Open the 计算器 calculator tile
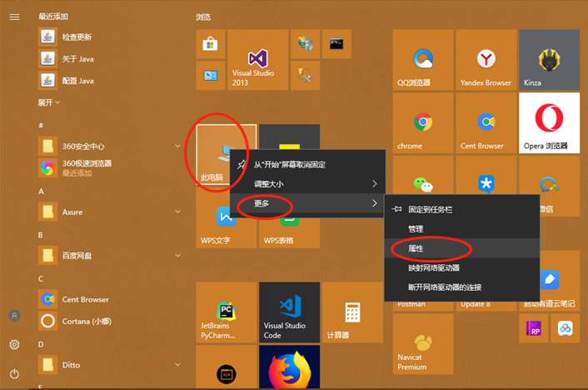The width and height of the screenshot is (588, 390). pos(352,312)
